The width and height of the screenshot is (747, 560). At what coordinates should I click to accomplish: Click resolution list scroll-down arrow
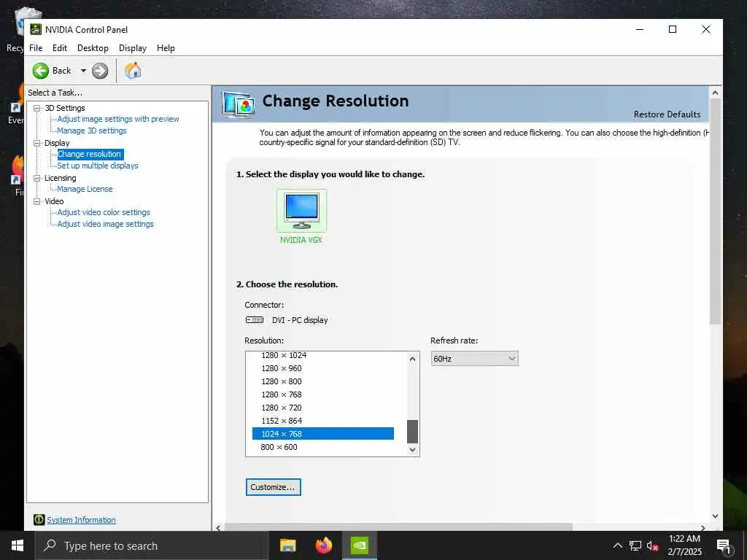tap(413, 449)
